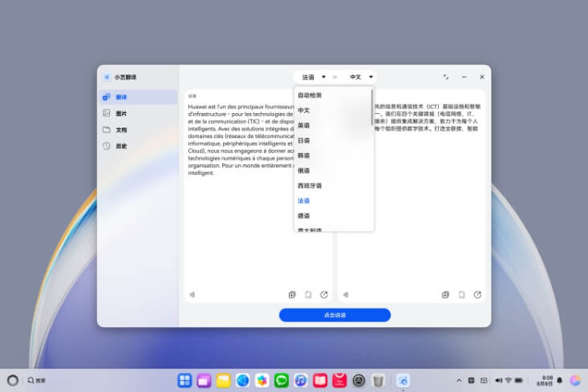Close the 小艺翻译 window
Image resolution: width=588 pixels, height=392 pixels.
point(482,77)
